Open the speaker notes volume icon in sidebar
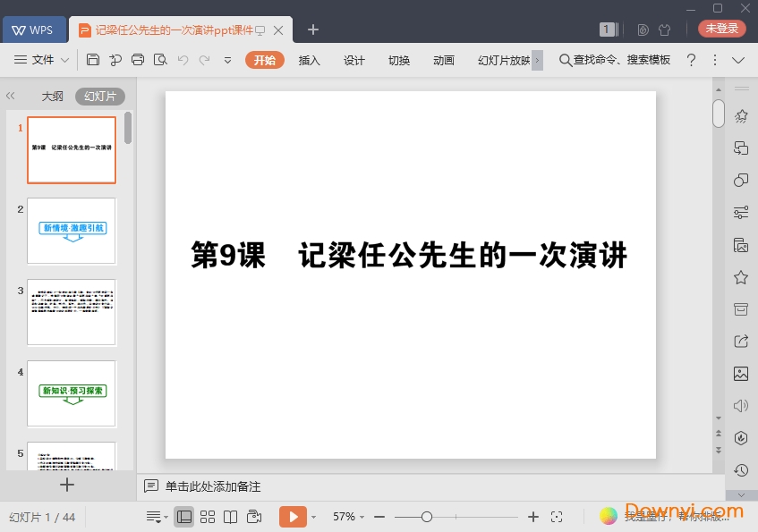 [x=739, y=405]
